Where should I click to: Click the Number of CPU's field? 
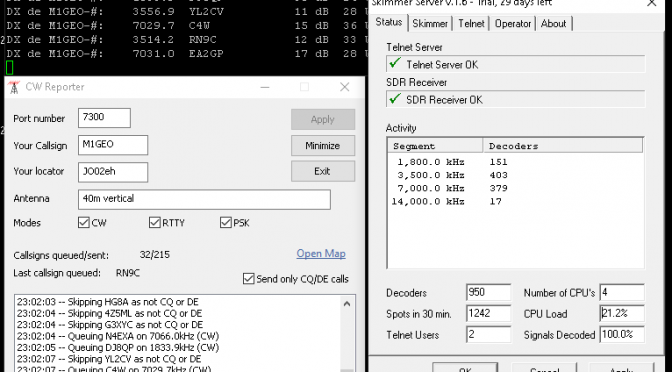(x=622, y=292)
